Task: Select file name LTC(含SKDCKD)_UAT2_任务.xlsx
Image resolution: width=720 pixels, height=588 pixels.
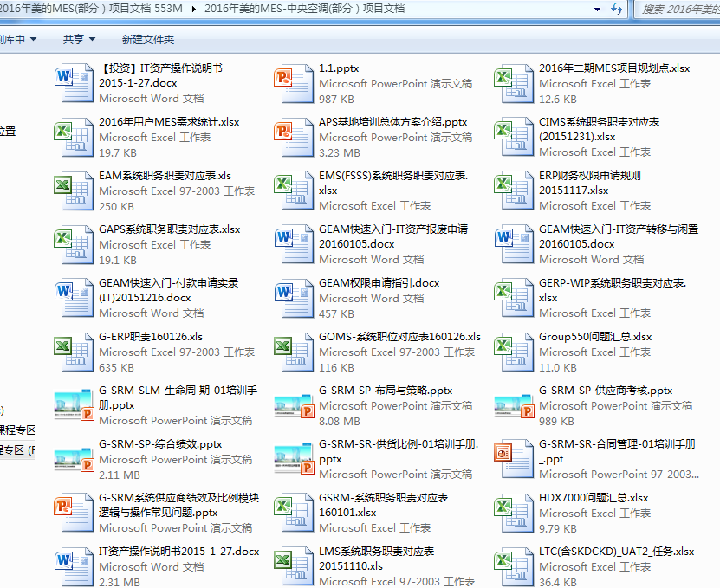Action: click(x=617, y=552)
